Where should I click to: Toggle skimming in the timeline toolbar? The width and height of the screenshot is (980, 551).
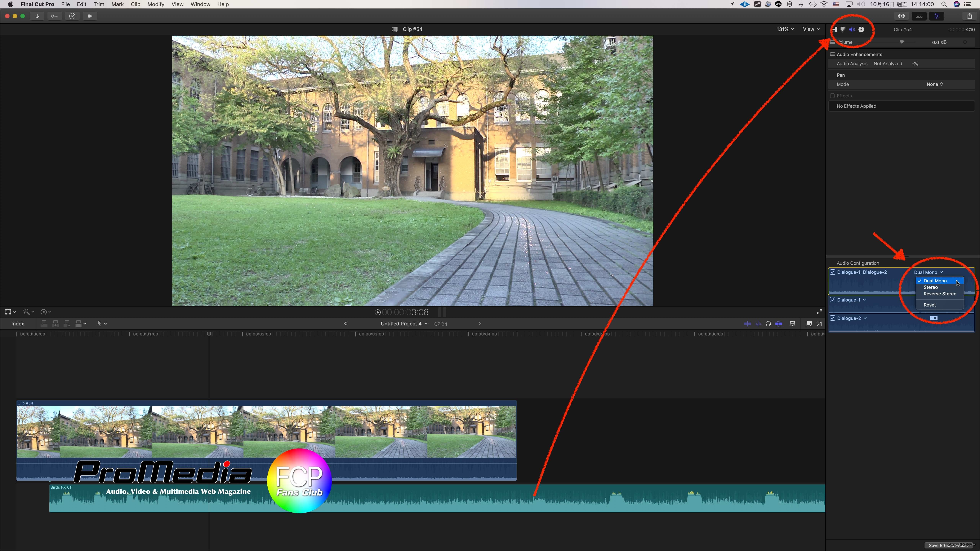pyautogui.click(x=747, y=324)
